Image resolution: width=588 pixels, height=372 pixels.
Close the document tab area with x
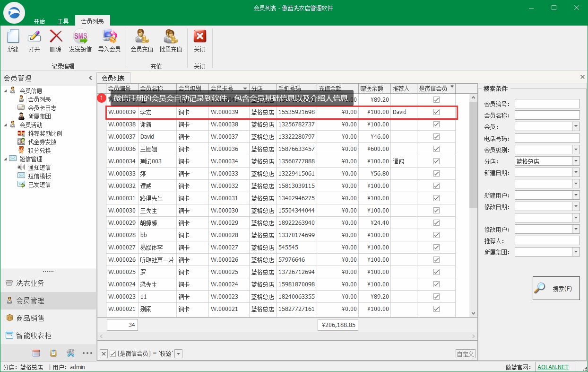click(x=582, y=77)
